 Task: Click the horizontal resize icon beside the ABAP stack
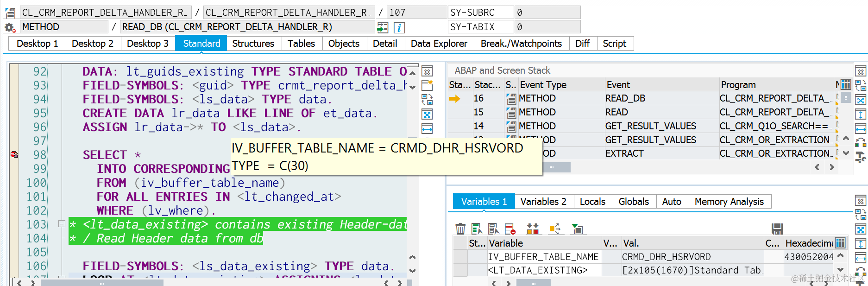[861, 128]
